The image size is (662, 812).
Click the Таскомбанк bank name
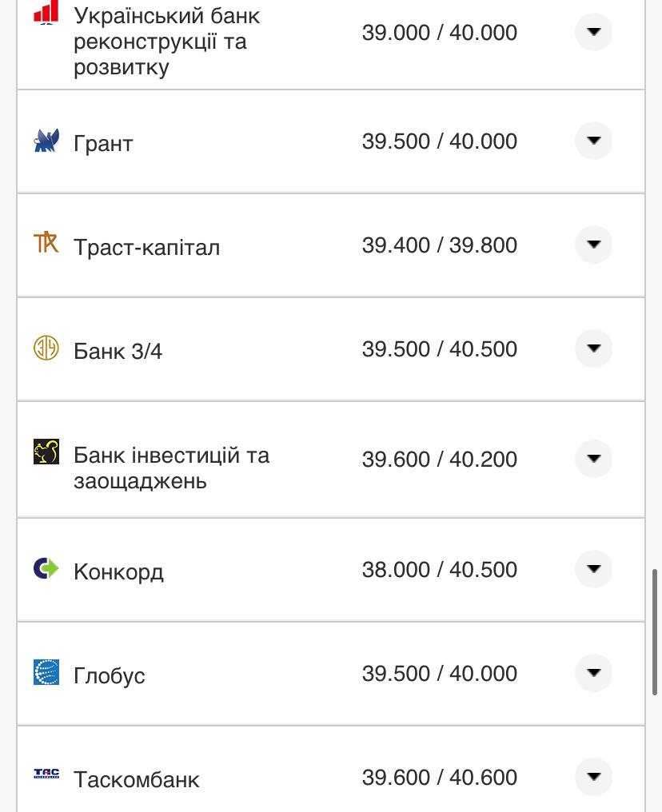pos(137,779)
